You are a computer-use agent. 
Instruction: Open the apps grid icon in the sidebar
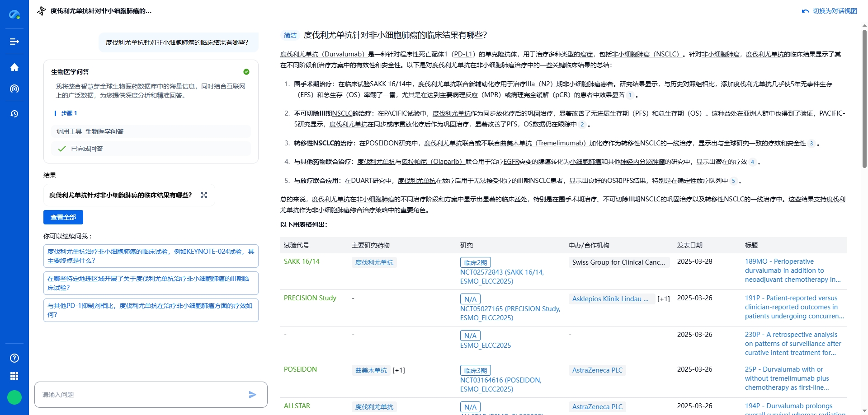coord(14,376)
